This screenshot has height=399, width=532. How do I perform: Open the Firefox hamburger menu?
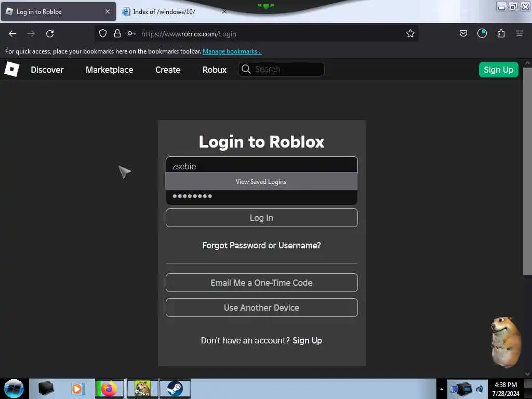(520, 33)
